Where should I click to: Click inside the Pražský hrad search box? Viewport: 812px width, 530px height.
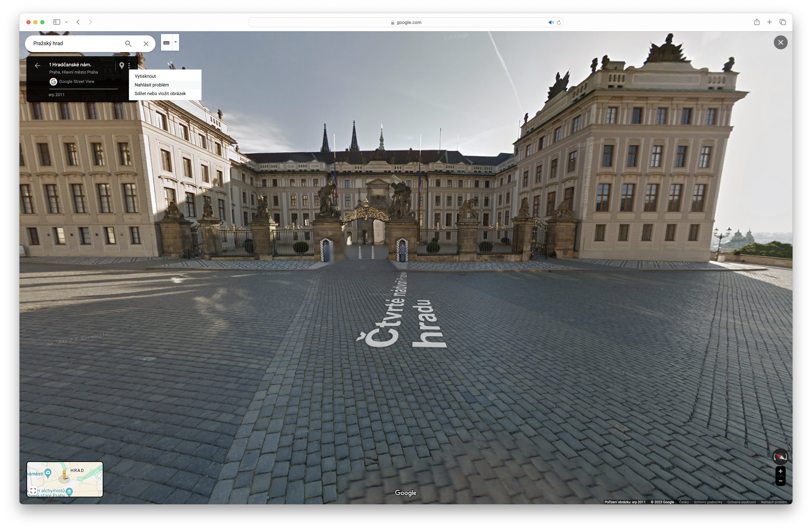coord(75,43)
